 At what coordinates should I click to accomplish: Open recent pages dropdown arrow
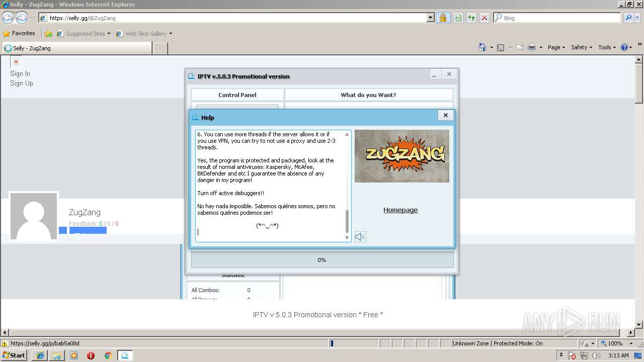33,18
